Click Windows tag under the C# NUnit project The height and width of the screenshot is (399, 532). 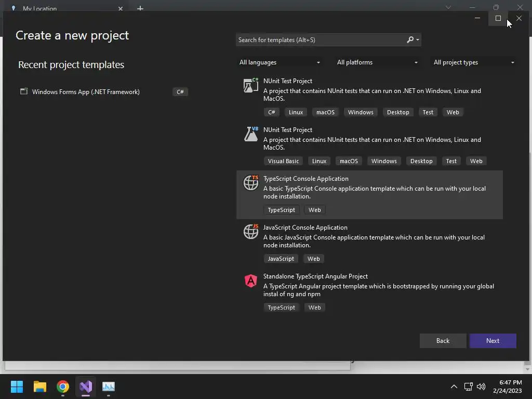pyautogui.click(x=361, y=112)
